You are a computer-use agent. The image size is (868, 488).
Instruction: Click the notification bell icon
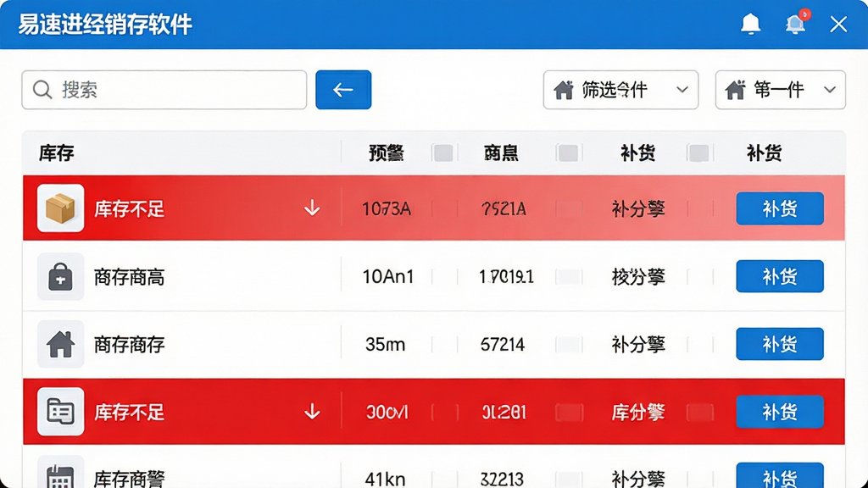pyautogui.click(x=751, y=24)
